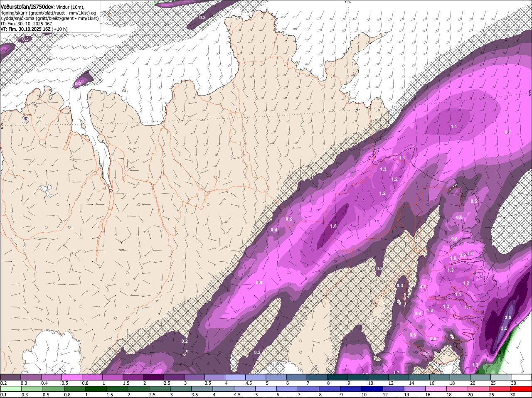Click the 0.7 precipitation value on the map
The image size is (532, 398).
(x=508, y=132)
